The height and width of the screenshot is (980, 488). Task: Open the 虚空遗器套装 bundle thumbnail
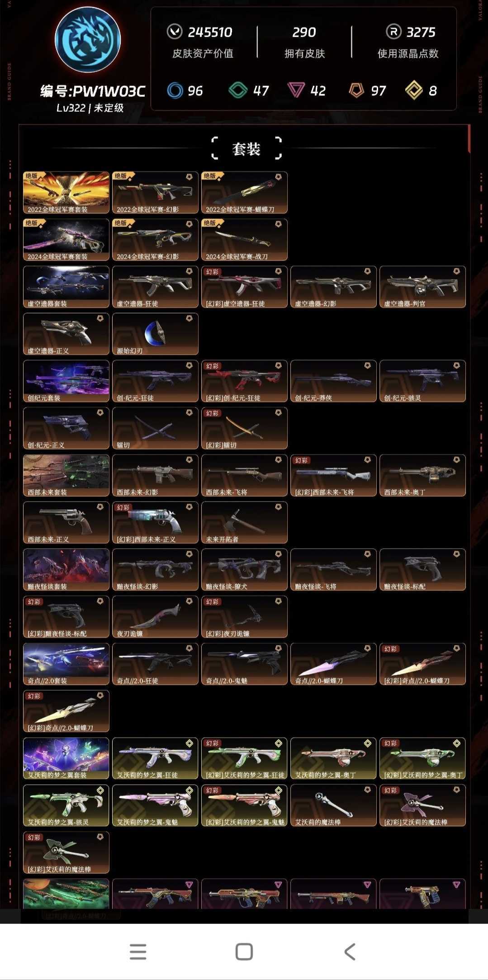tap(66, 287)
